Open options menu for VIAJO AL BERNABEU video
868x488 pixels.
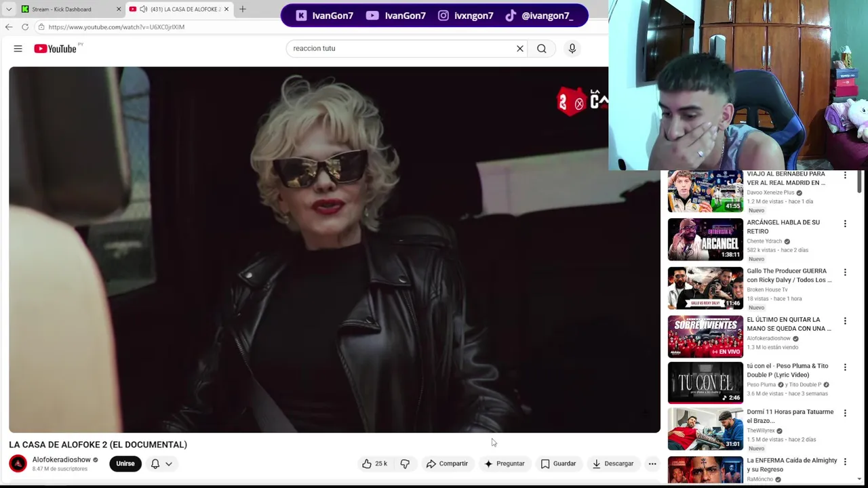(x=845, y=175)
